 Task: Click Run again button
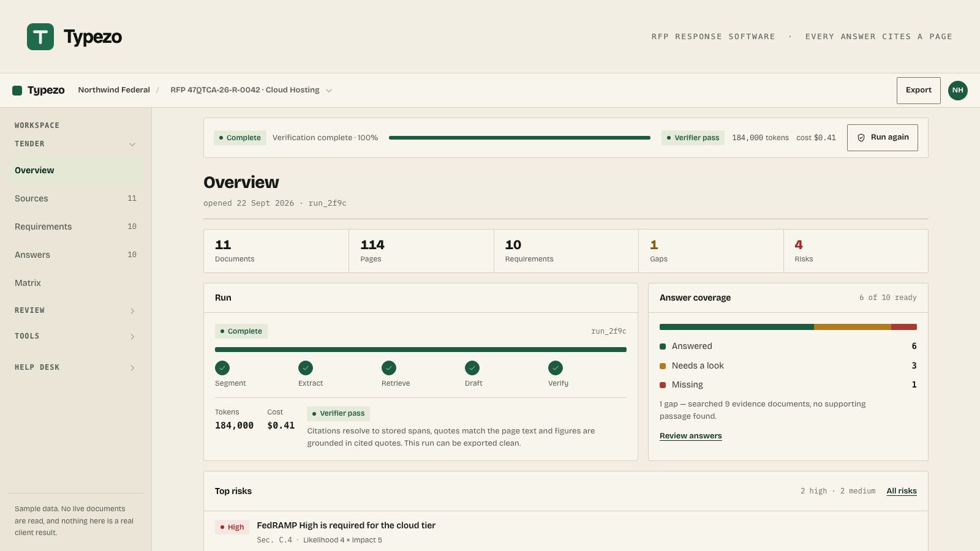click(x=883, y=138)
